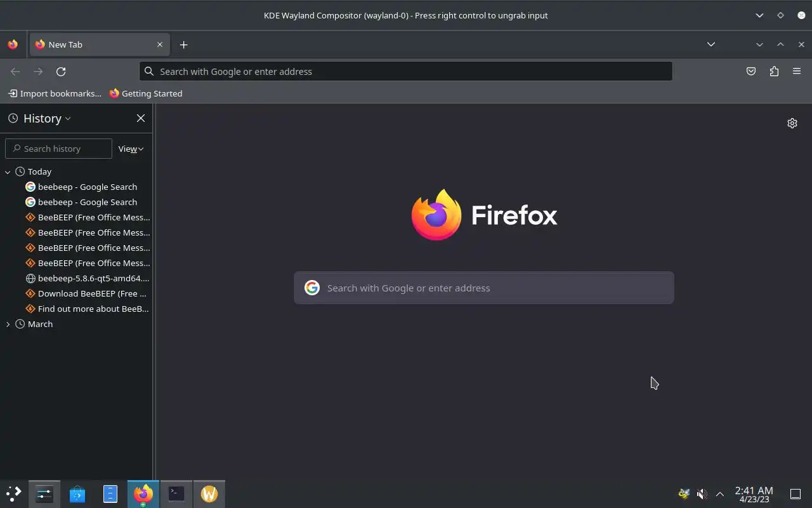Open System Settings from the taskbar
The width and height of the screenshot is (812, 508).
[44, 493]
